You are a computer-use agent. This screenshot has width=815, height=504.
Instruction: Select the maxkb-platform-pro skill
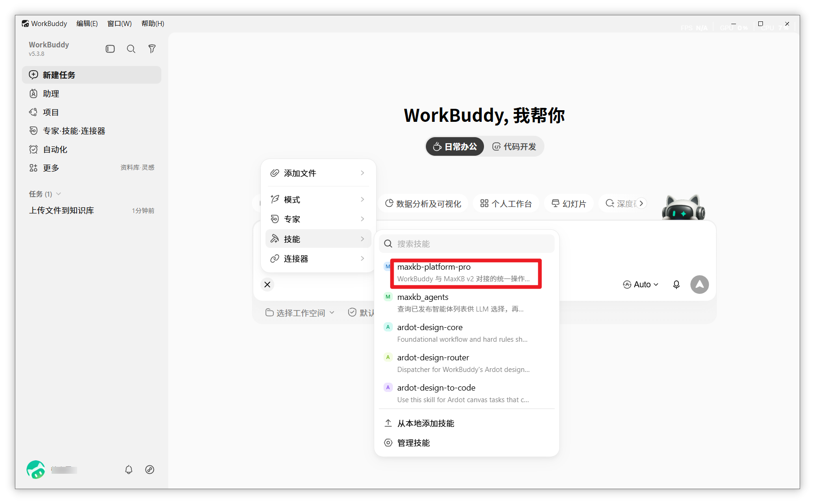point(467,273)
